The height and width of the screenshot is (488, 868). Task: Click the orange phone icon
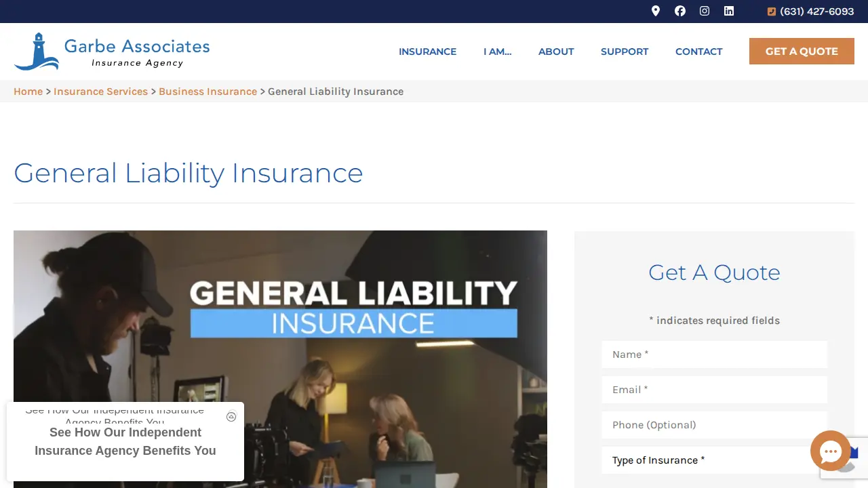tap(772, 12)
